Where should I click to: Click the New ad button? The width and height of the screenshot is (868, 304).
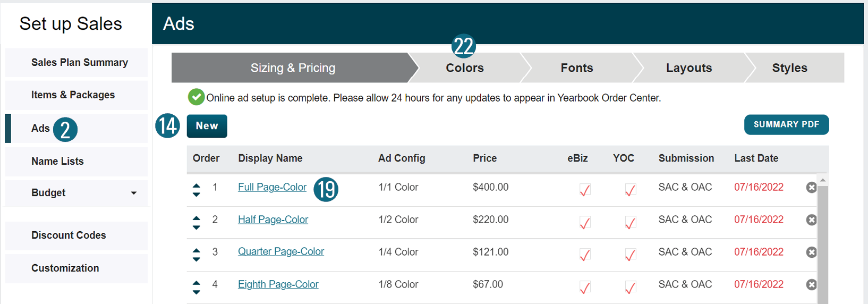[207, 126]
